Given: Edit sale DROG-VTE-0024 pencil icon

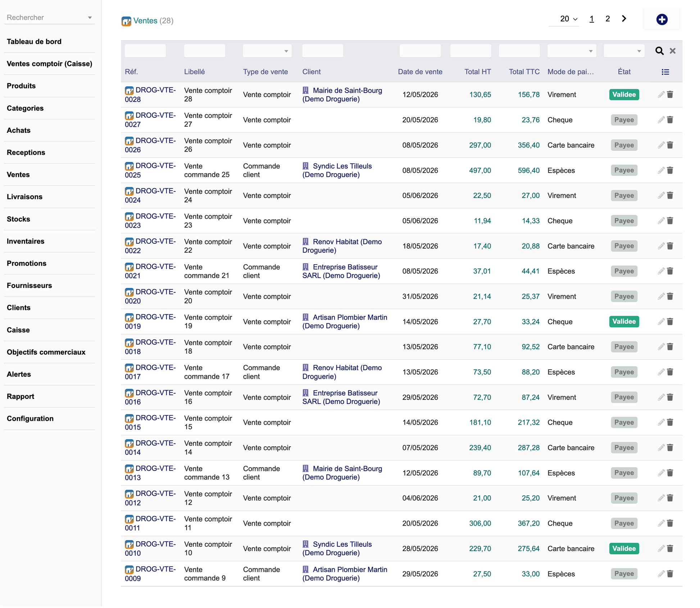Looking at the screenshot, I should (x=661, y=195).
